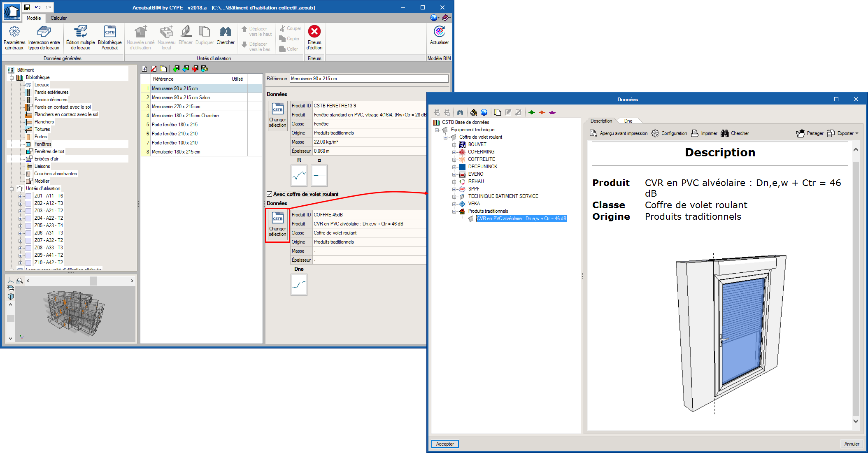Open Édition multiple de locaux

click(x=80, y=38)
